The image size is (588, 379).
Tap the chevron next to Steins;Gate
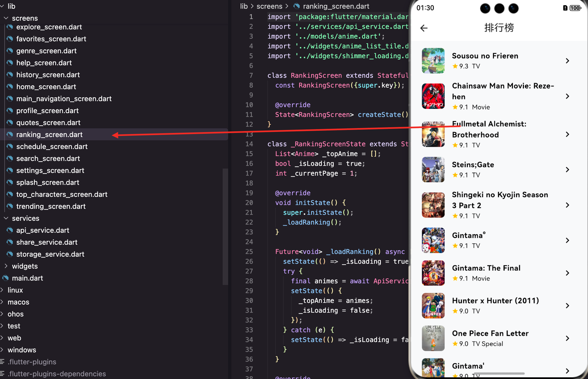coord(567,170)
